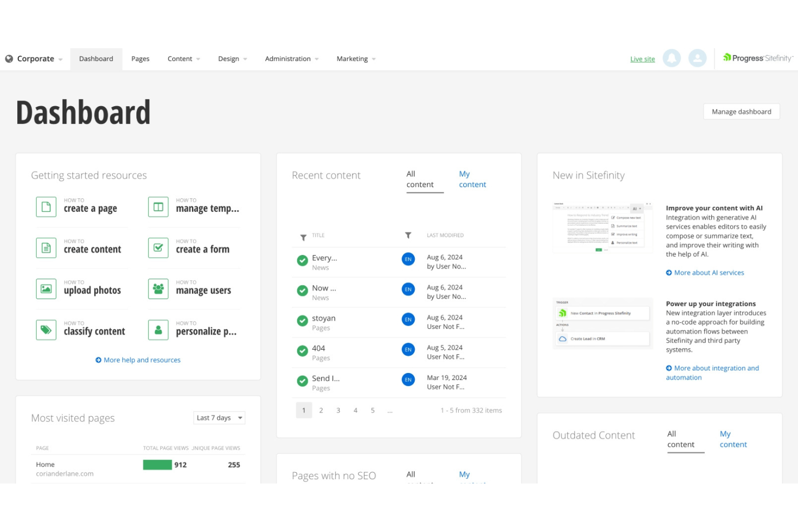Viewport: 798px width, 532px height.
Task: Click the EN language badge for Now ...
Action: click(408, 289)
